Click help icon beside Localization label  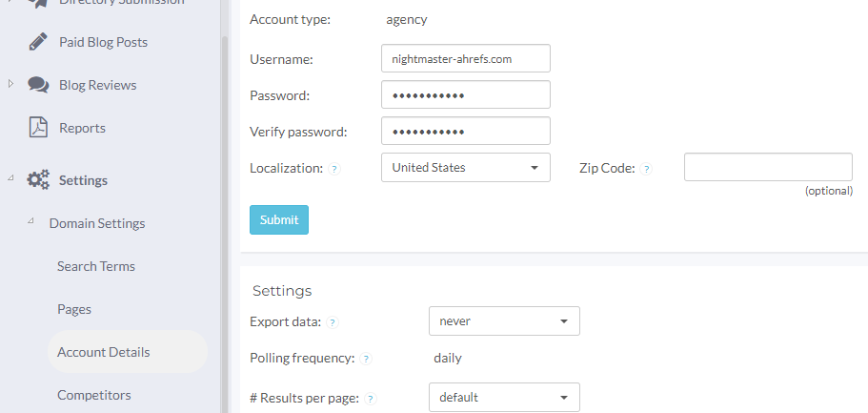[334, 169]
